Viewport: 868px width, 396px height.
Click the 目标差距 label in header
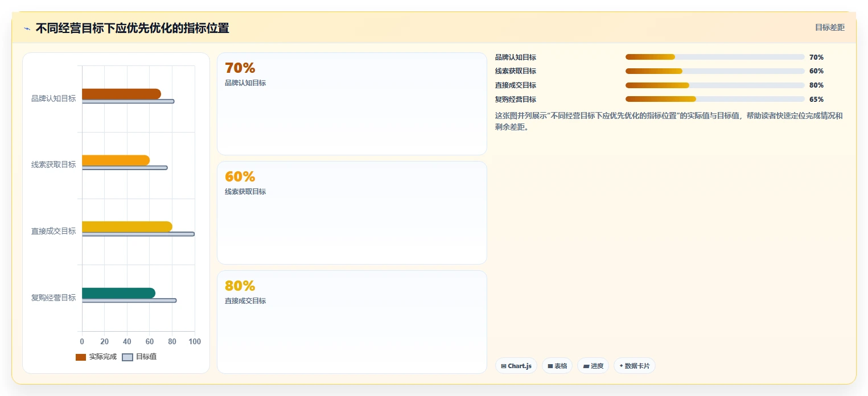click(x=830, y=27)
